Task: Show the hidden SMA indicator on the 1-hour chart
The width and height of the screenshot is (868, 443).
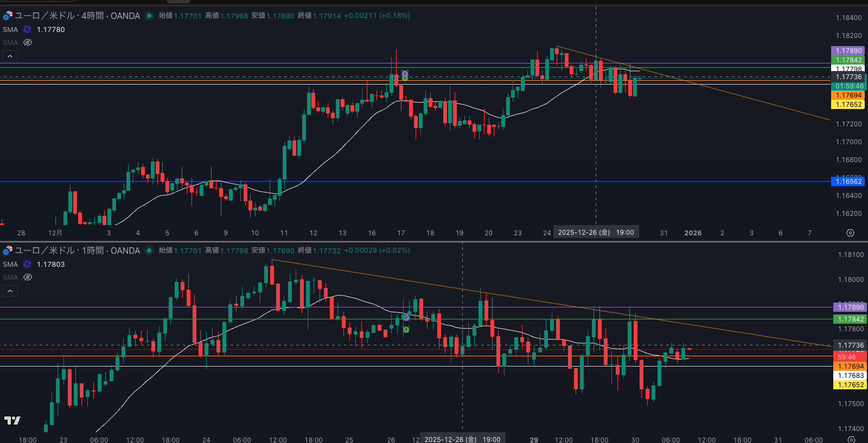Action: point(28,277)
